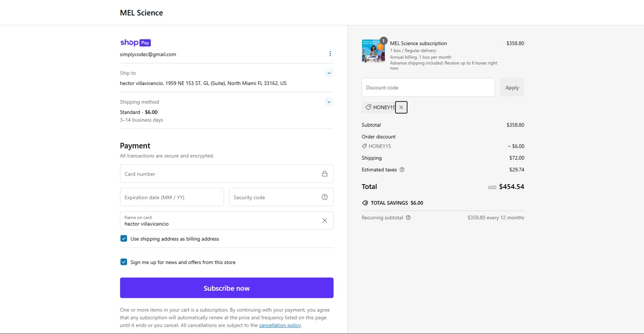
Task: Click the Recurring subtotal info icon
Action: point(408,218)
